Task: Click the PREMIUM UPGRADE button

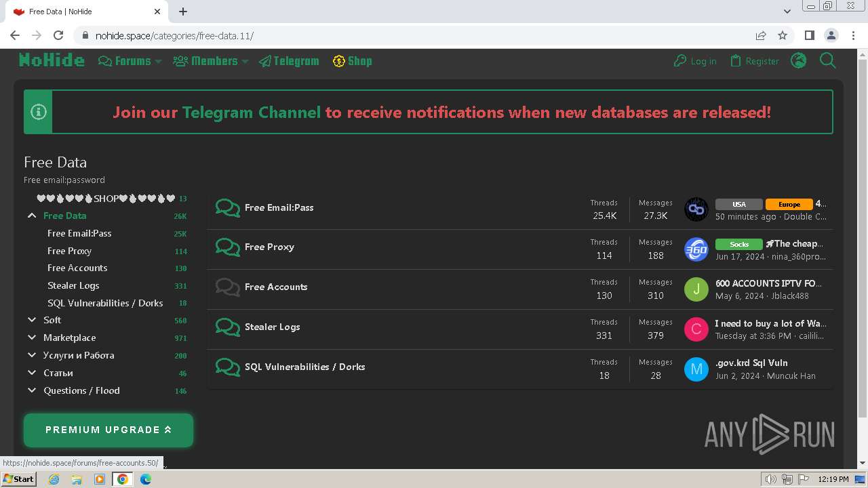Action: point(108,430)
